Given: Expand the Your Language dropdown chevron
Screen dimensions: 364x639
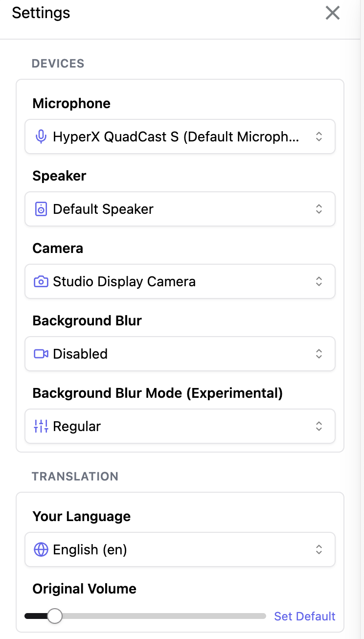Looking at the screenshot, I should [318, 549].
